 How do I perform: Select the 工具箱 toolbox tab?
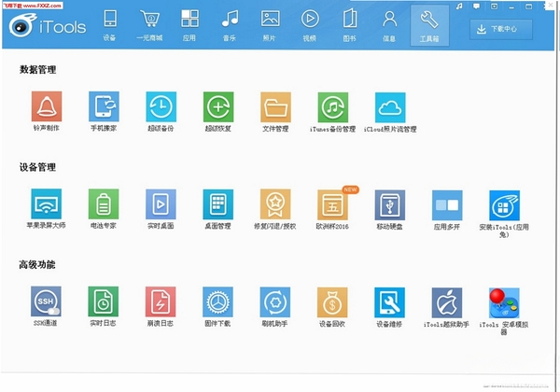coord(429,26)
